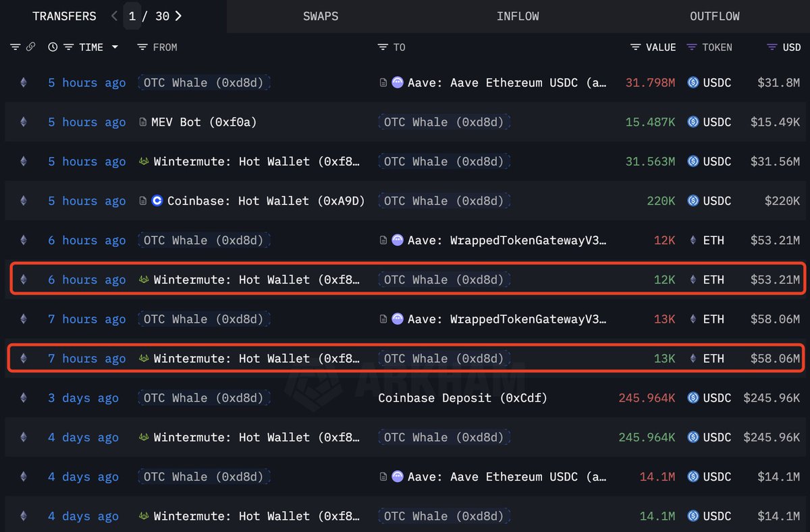Viewport: 810px width, 532px height.
Task: Click the $31.8M USD amount
Action: (x=779, y=83)
